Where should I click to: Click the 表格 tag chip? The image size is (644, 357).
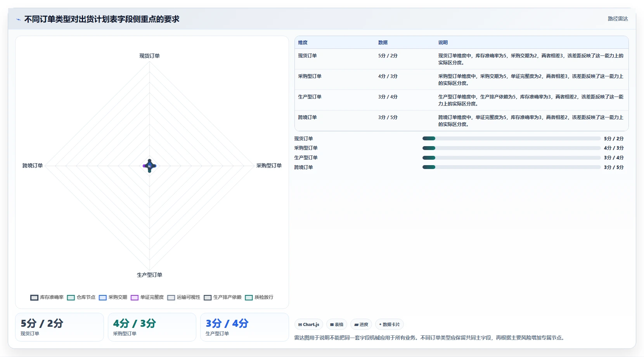tap(337, 324)
